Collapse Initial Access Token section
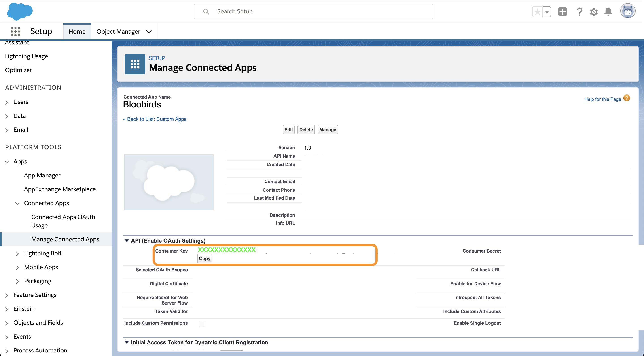The image size is (644, 356). tap(127, 342)
